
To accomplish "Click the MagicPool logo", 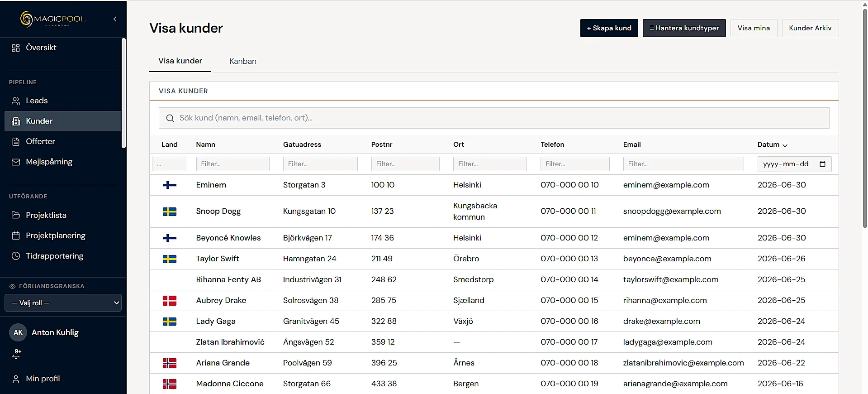I will 53,19.
